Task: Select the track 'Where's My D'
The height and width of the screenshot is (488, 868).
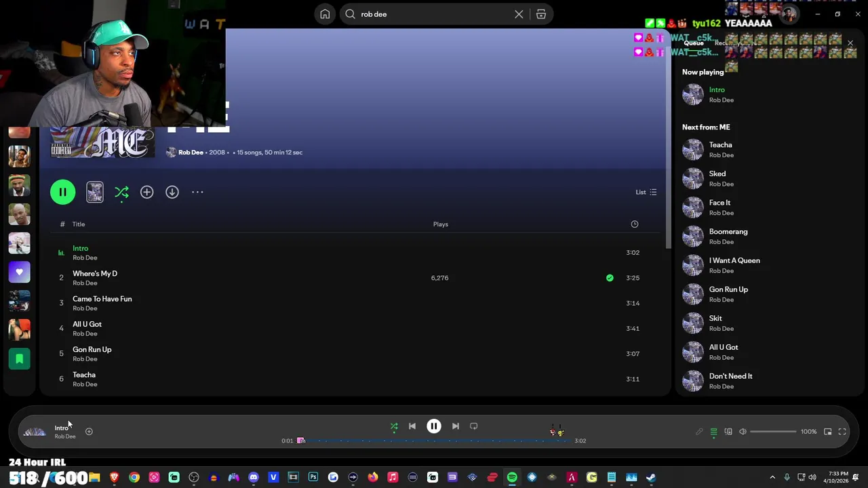Action: (95, 274)
